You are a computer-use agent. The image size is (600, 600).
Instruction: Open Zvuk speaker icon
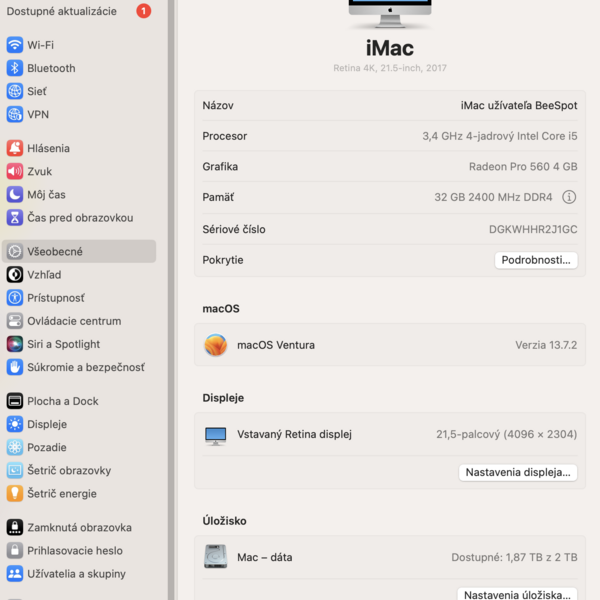pos(15,171)
